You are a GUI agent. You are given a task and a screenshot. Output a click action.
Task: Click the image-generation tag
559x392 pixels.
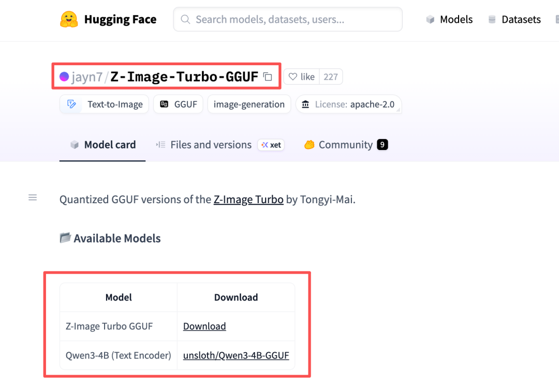(x=249, y=104)
